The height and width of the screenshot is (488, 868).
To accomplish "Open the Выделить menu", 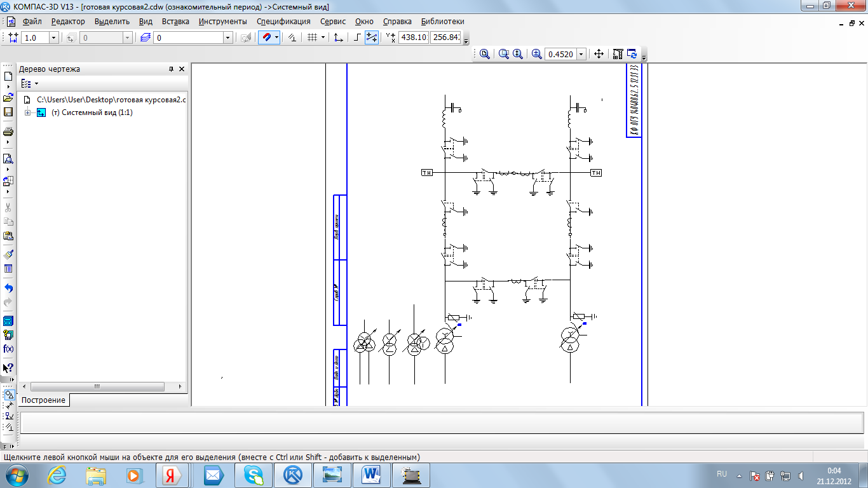I will [112, 22].
